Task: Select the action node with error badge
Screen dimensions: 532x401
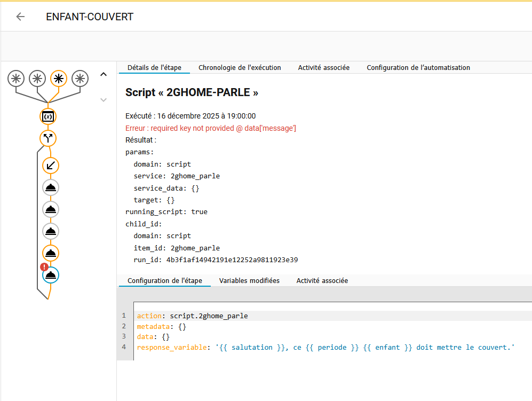Action: pyautogui.click(x=52, y=276)
